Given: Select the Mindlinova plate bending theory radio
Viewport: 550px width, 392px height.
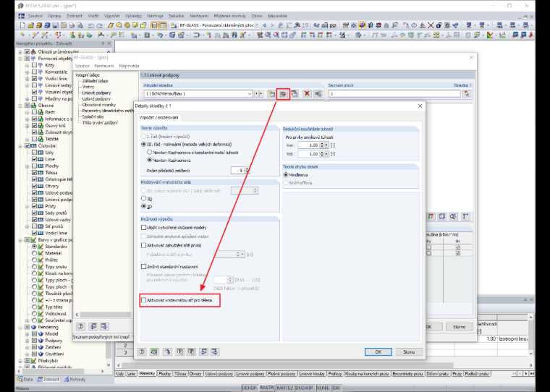Looking at the screenshot, I should click(286, 174).
